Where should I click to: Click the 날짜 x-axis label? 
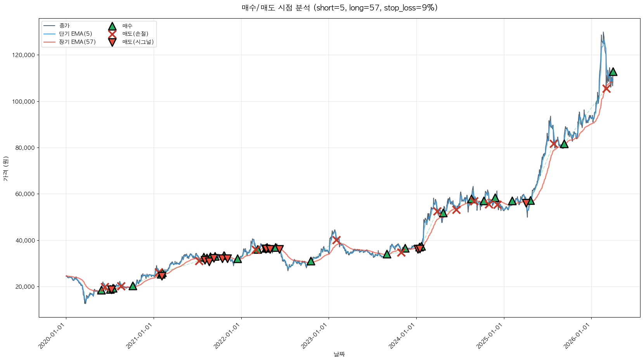click(x=339, y=354)
